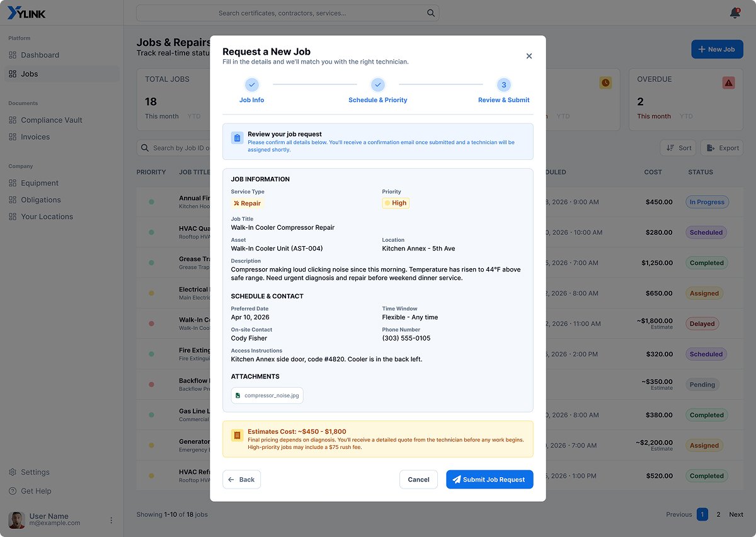This screenshot has width=756, height=537.
Task: Click the Repair service type badge
Action: [247, 203]
